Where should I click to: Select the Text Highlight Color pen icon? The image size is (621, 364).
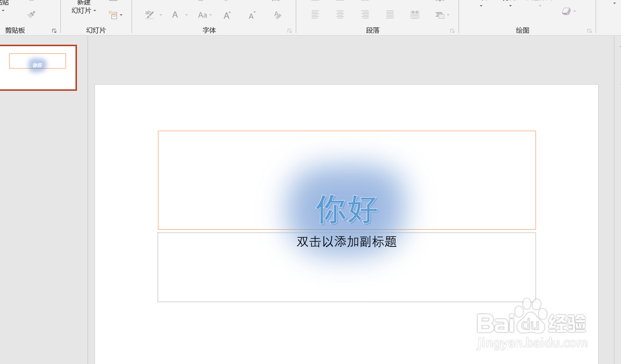tap(149, 15)
